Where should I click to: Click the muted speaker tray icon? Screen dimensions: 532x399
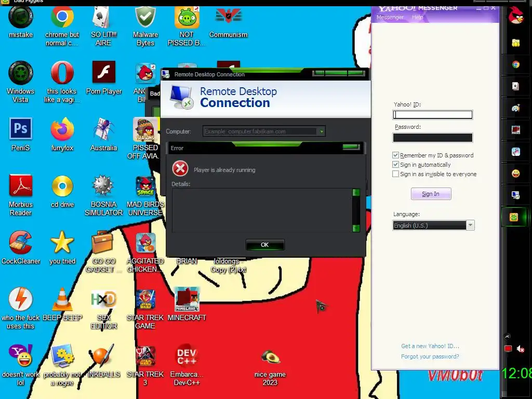(520, 349)
